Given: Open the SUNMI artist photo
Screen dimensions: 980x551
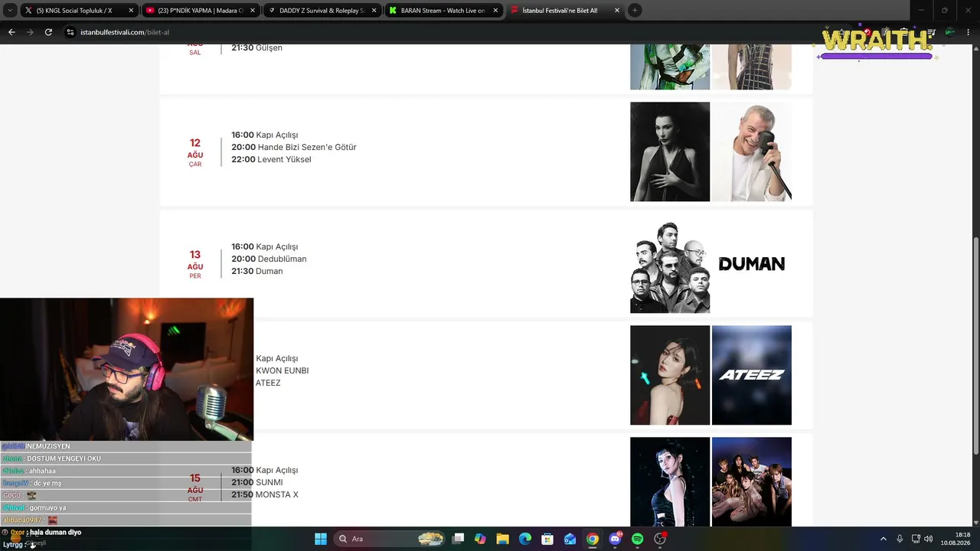Looking at the screenshot, I should pos(670,481).
